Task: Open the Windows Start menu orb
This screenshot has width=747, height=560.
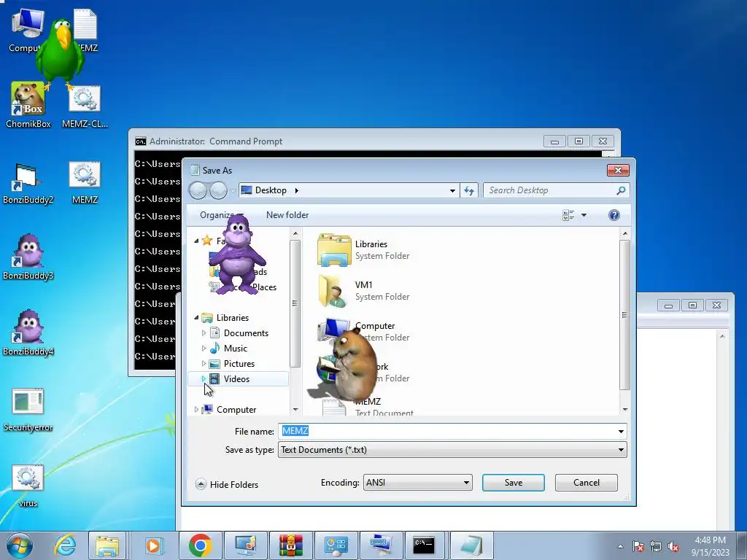Action: pos(20,545)
